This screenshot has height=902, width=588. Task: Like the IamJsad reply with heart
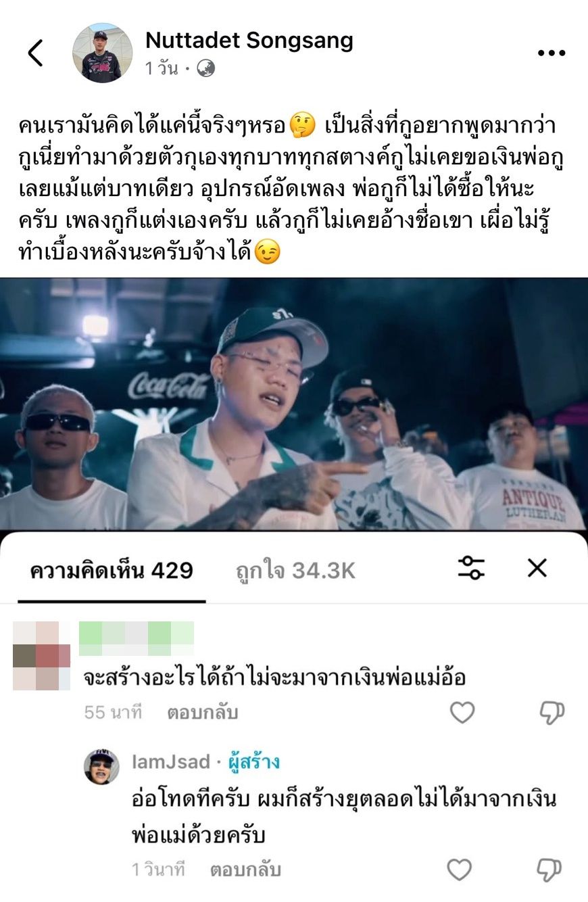click(x=460, y=870)
